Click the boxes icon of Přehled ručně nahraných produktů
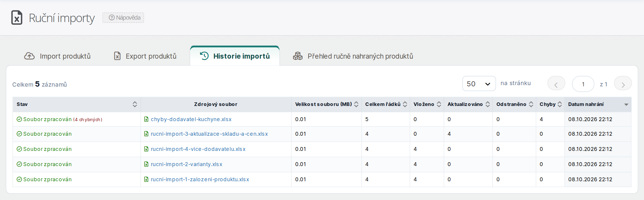The height and width of the screenshot is (200, 644). [298, 56]
